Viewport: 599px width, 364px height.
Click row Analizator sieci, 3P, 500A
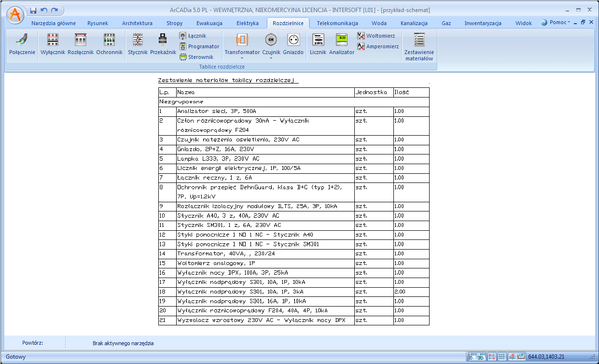coord(293,112)
